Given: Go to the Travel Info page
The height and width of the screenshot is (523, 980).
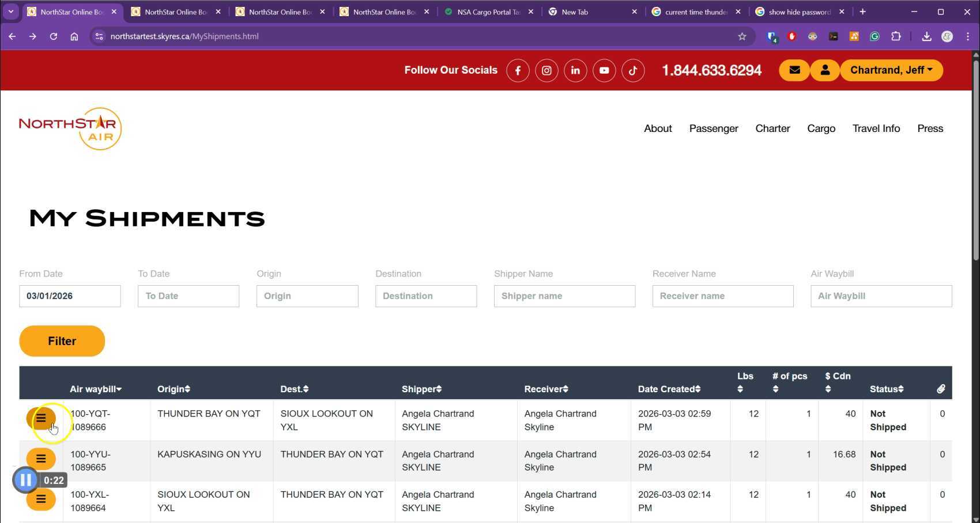Looking at the screenshot, I should (876, 128).
